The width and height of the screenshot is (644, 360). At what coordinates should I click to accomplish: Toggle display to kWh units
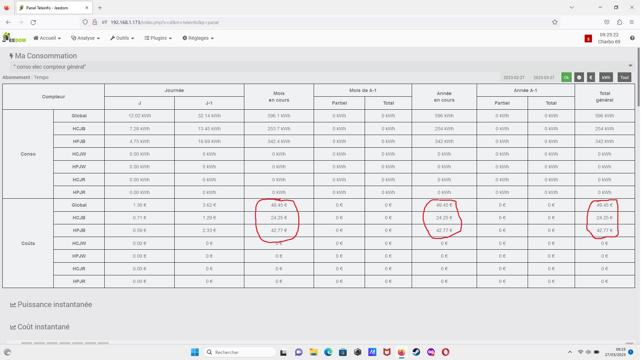click(606, 77)
